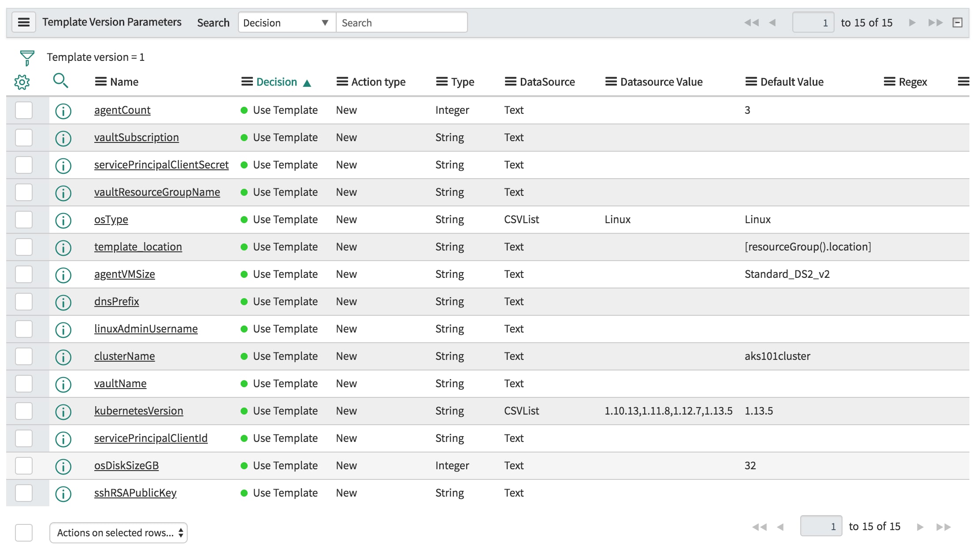Open the Decision search field dropdown

coord(287,22)
